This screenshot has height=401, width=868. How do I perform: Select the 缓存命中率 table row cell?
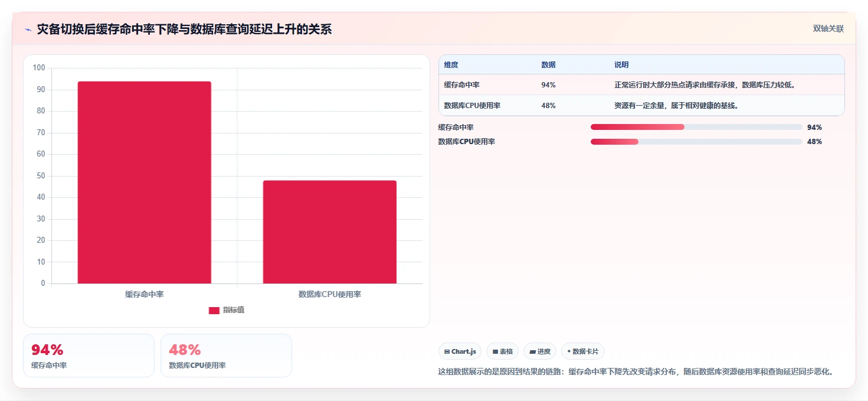[x=462, y=85]
